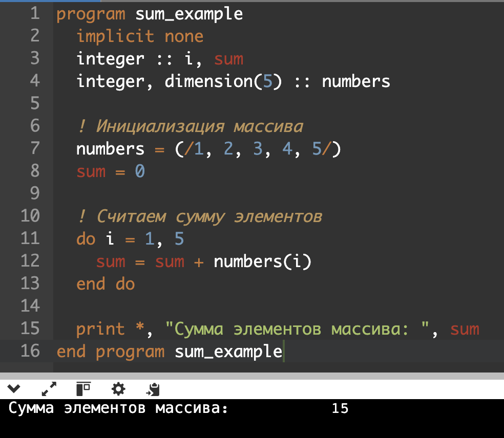Click line number 1 in the gutter
The height and width of the screenshot is (438, 504).
34,14
